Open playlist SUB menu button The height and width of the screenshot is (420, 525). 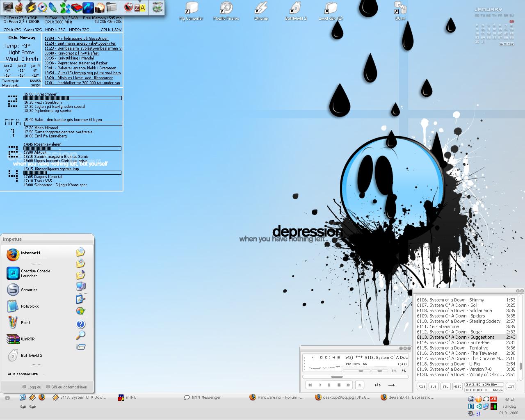434,386
